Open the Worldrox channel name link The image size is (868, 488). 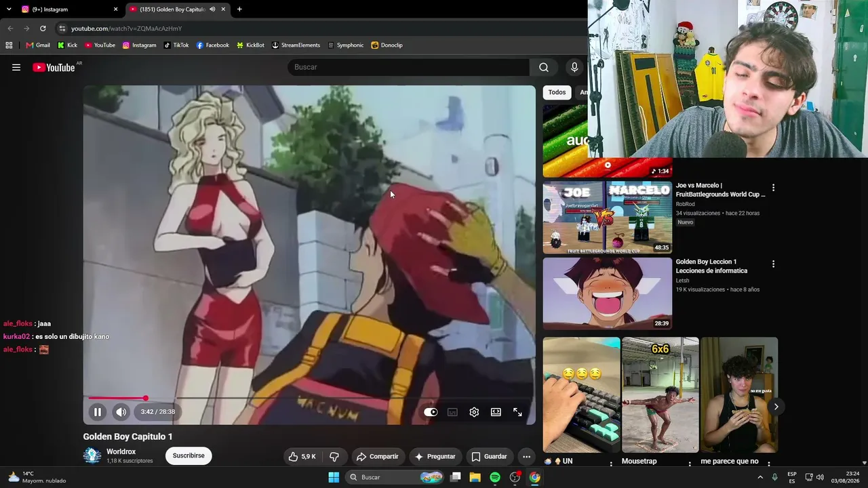tap(121, 451)
